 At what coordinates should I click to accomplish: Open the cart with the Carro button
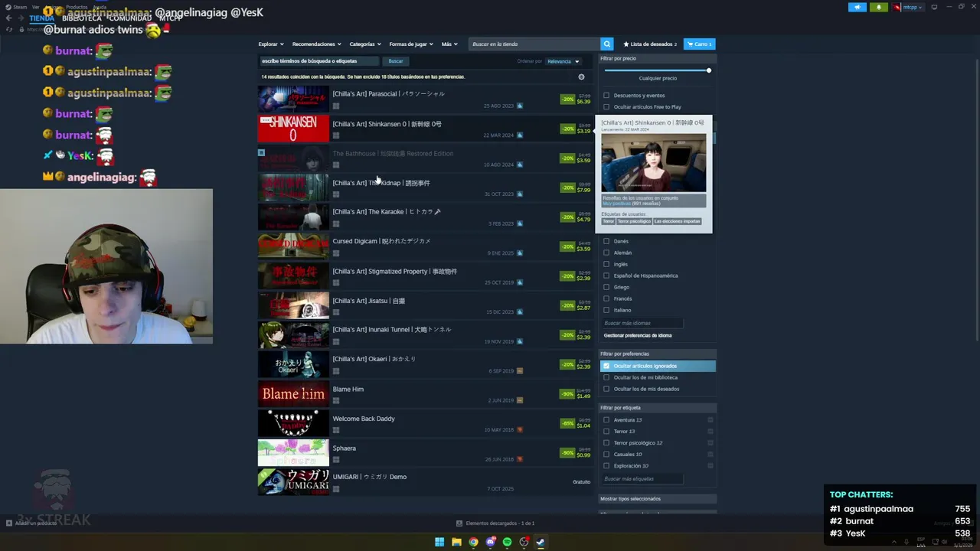[699, 44]
